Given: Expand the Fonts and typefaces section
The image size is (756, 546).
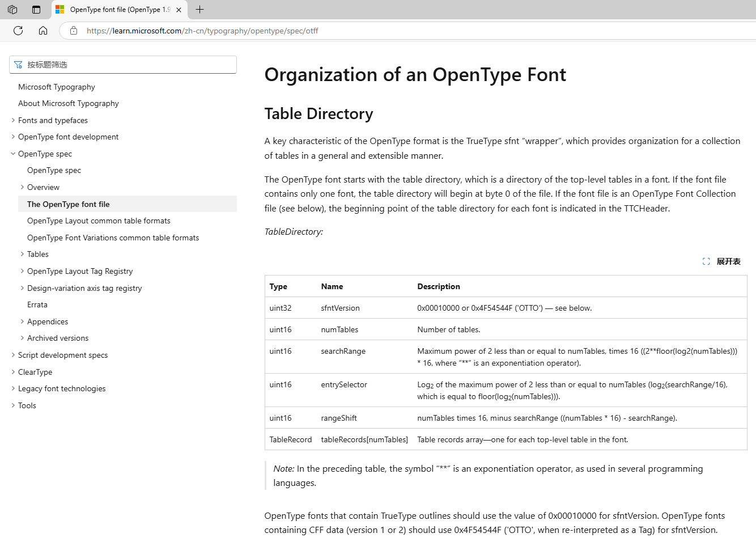Looking at the screenshot, I should 13,120.
